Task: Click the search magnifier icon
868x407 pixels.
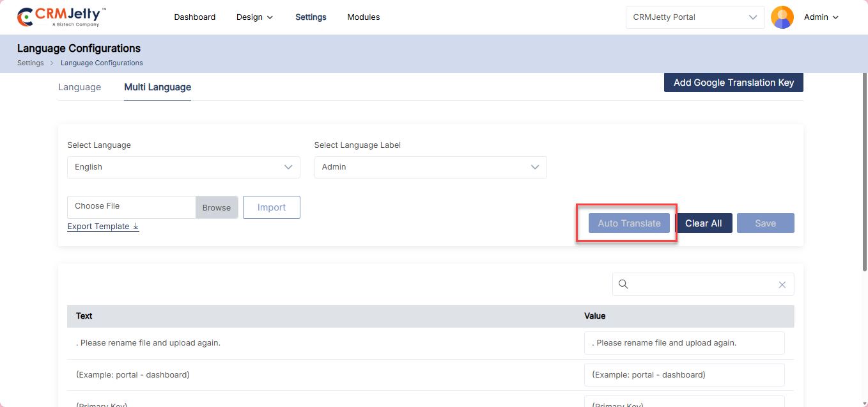Action: [x=624, y=284]
